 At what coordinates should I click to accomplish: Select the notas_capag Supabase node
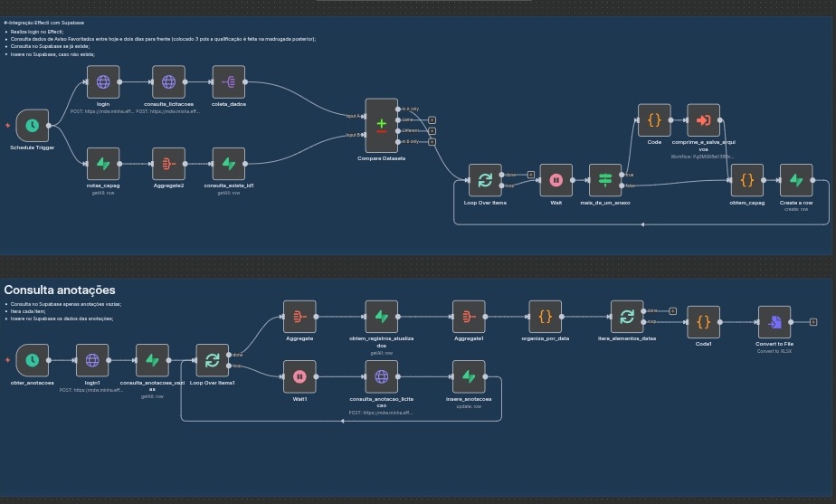pos(103,164)
